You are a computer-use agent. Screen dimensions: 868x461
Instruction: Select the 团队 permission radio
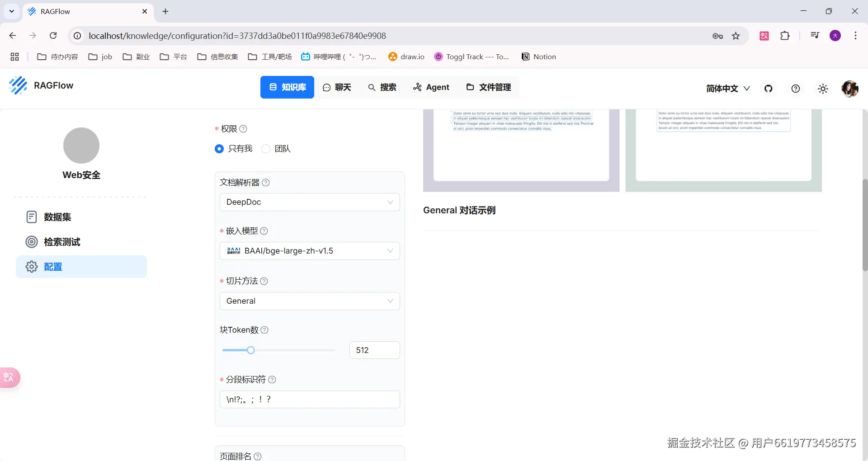point(266,149)
